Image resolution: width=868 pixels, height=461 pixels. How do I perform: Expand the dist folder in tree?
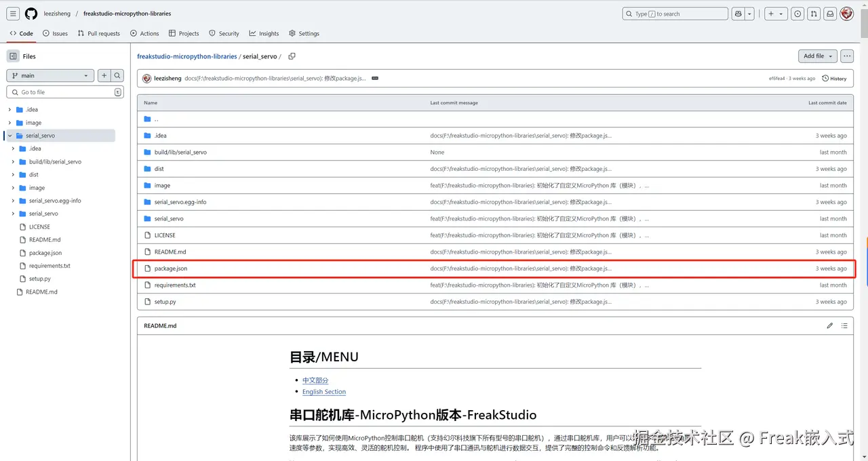14,175
